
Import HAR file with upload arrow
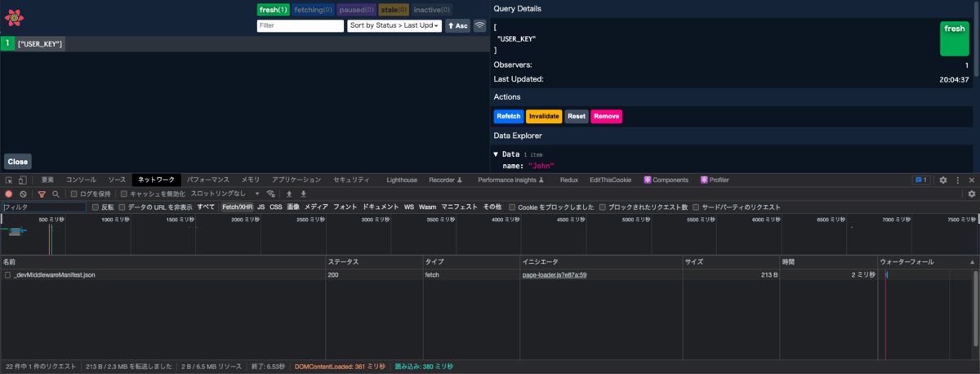[288, 194]
